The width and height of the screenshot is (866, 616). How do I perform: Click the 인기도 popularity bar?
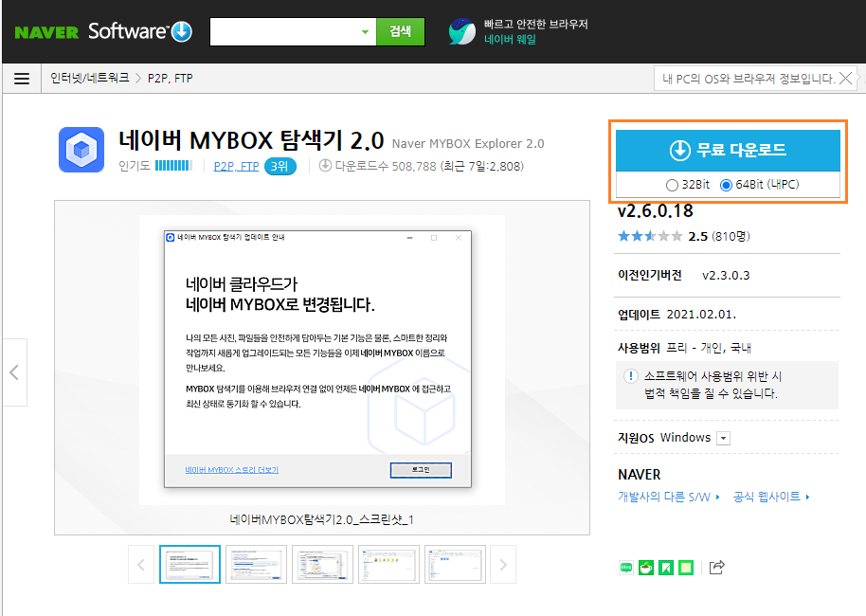pyautogui.click(x=173, y=166)
